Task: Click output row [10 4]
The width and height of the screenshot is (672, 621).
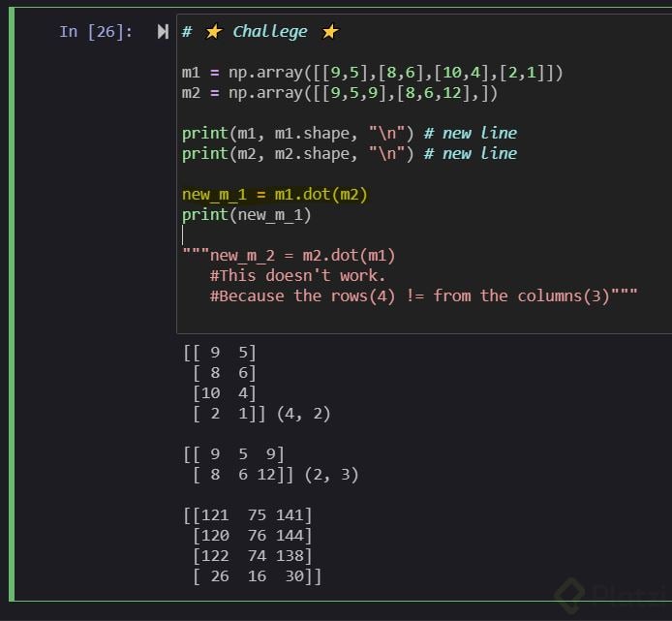Action: [x=224, y=393]
